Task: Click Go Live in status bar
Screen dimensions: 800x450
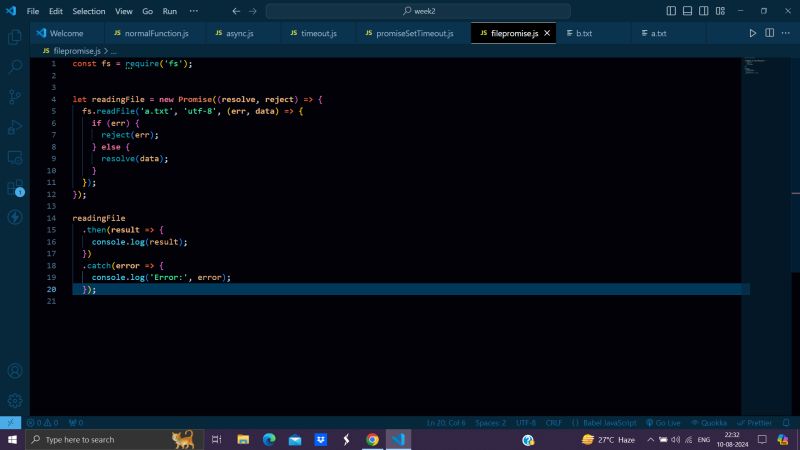Action: coord(663,423)
